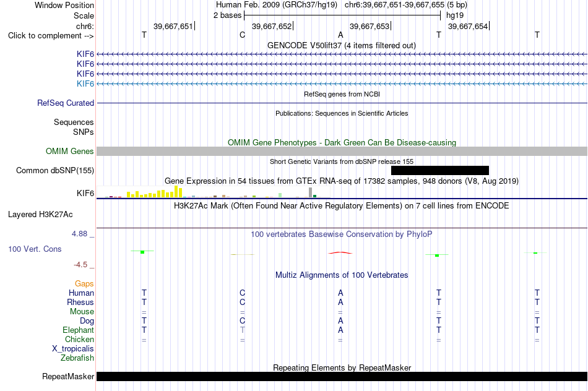Click the 2 bases scale bar
Screen dimensions: 588x391
point(342,15)
